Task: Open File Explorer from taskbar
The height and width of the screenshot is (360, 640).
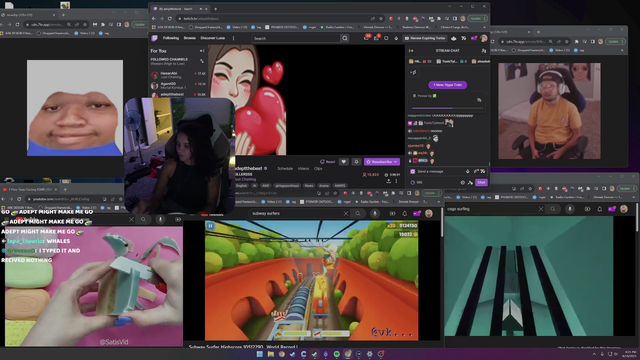Action: (271, 354)
